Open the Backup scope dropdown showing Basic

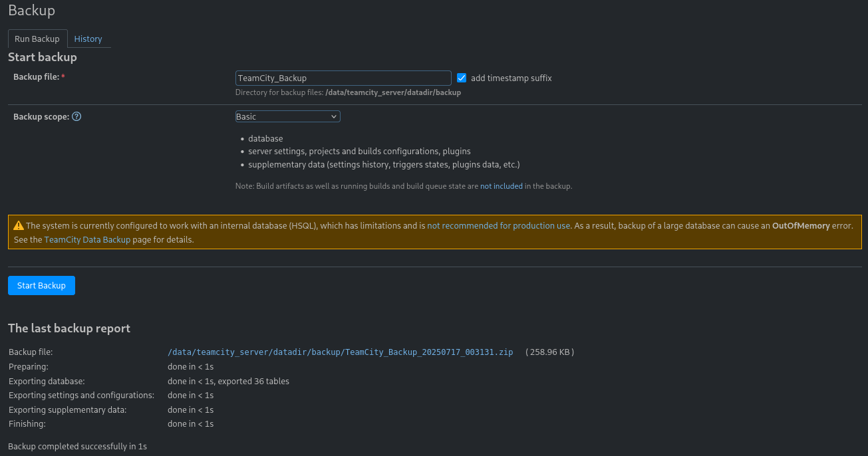coord(287,116)
